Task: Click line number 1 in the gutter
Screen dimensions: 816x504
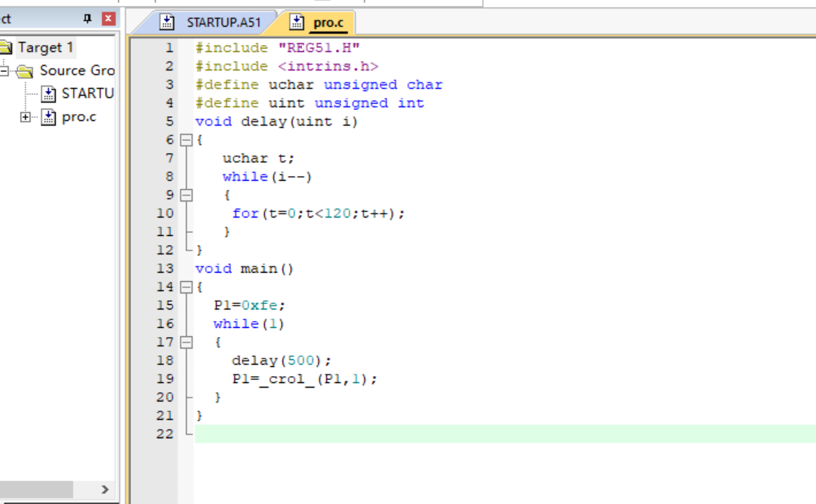Action: (x=169, y=47)
